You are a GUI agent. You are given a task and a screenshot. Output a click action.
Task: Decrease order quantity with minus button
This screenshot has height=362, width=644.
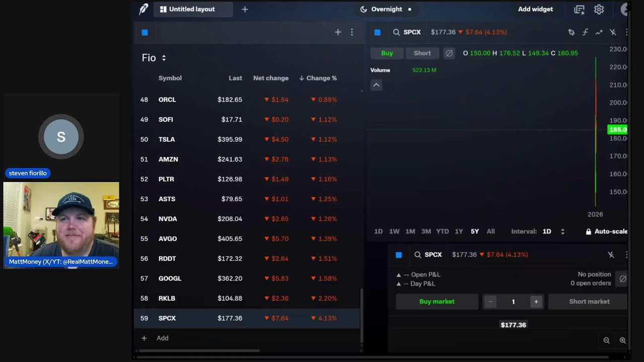tap(490, 302)
